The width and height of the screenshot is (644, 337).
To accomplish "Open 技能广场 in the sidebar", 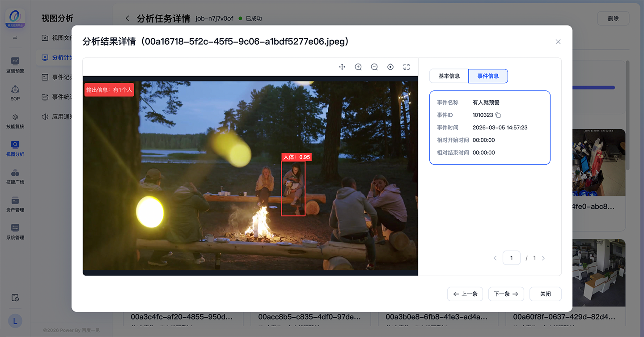I will click(x=15, y=176).
